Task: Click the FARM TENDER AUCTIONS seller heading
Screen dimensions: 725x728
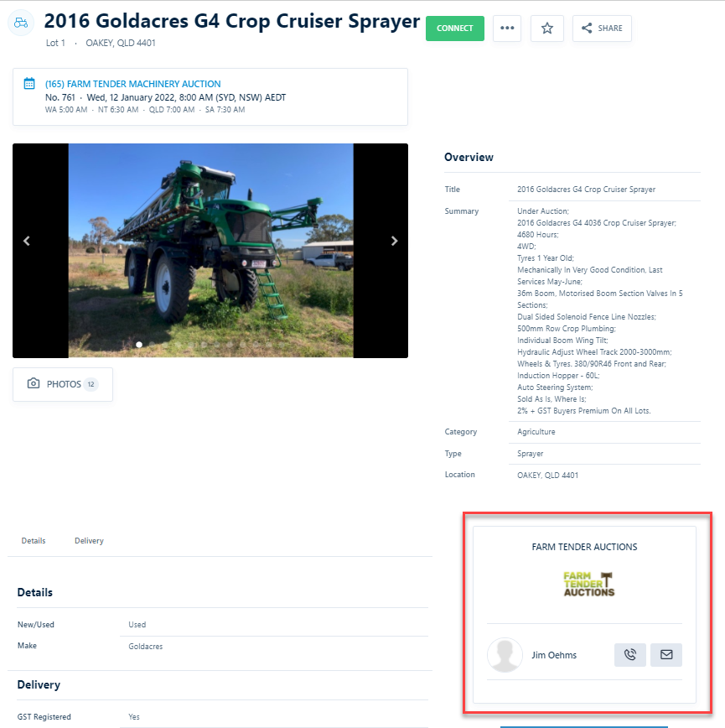Action: pos(584,547)
